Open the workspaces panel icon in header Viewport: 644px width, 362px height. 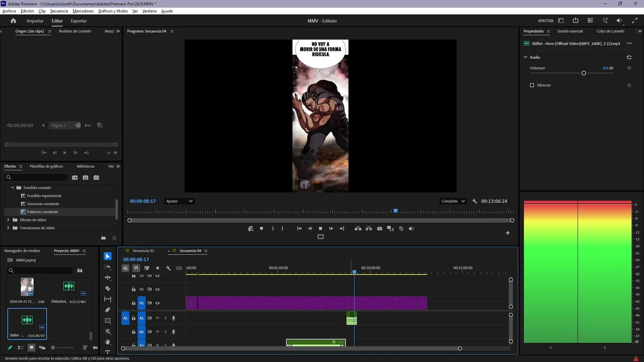561,21
